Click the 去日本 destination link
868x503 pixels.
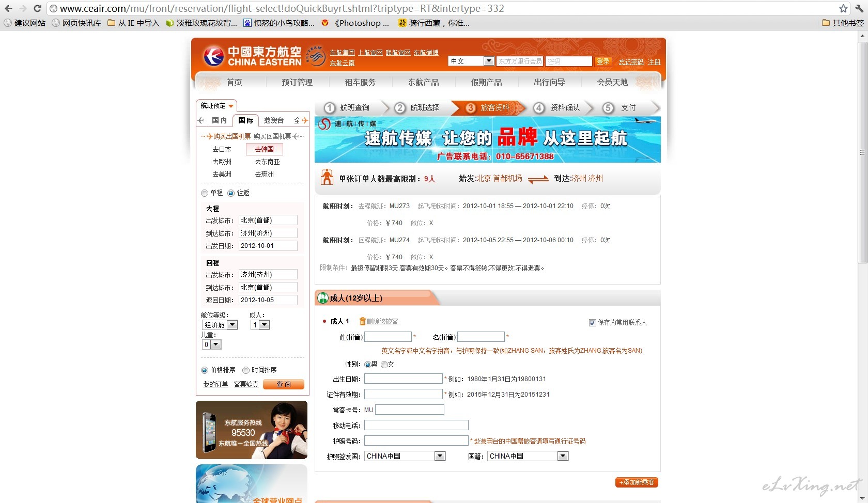(x=222, y=149)
